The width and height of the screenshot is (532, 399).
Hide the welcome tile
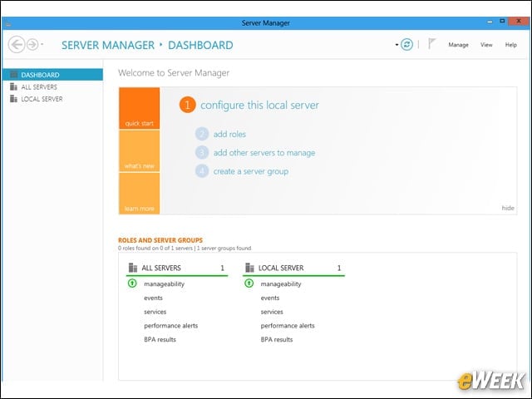tap(508, 208)
